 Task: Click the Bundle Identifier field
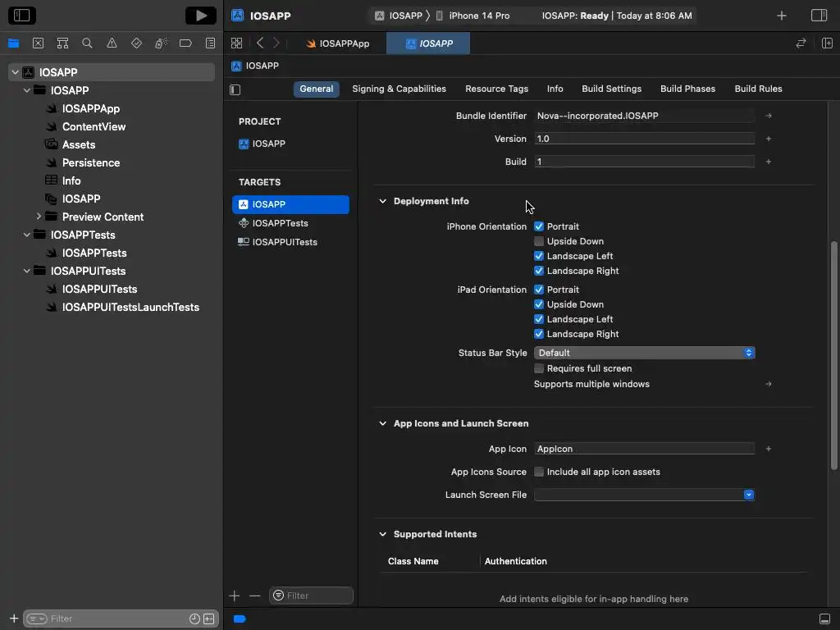[645, 116]
